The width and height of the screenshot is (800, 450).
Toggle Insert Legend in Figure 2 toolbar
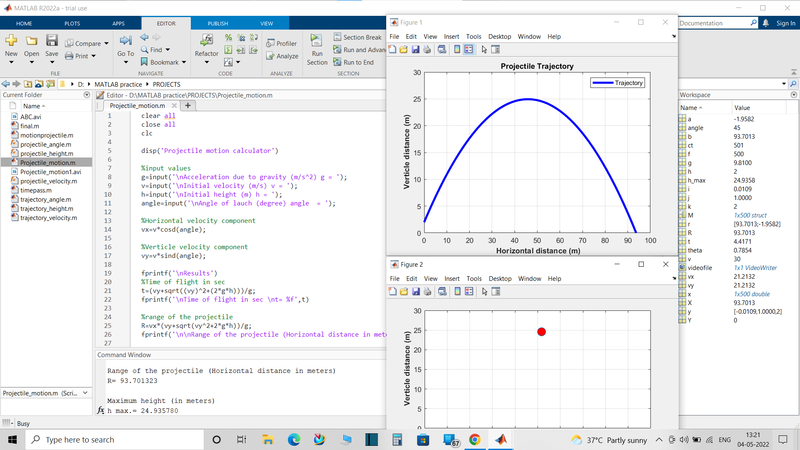tap(468, 291)
